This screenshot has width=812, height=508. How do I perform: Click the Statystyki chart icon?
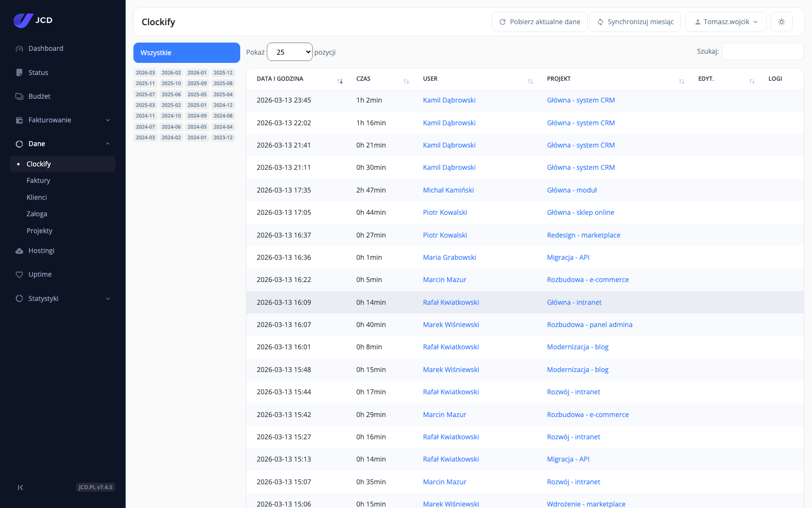click(x=19, y=299)
